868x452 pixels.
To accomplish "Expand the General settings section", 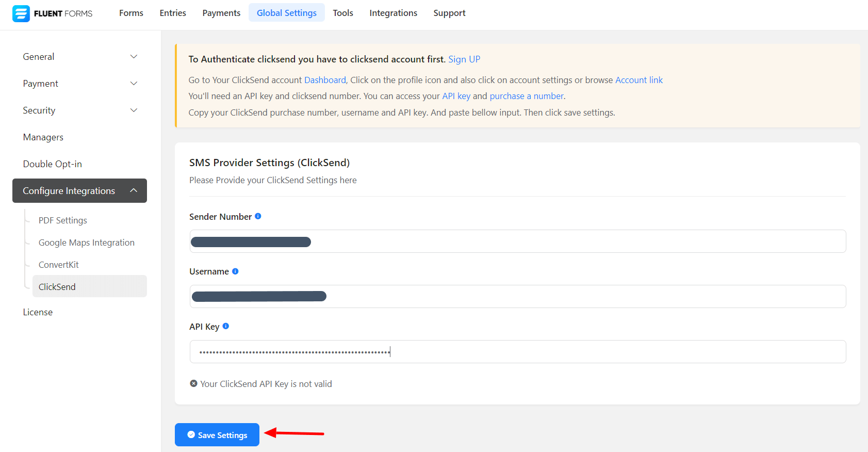I will click(x=79, y=57).
